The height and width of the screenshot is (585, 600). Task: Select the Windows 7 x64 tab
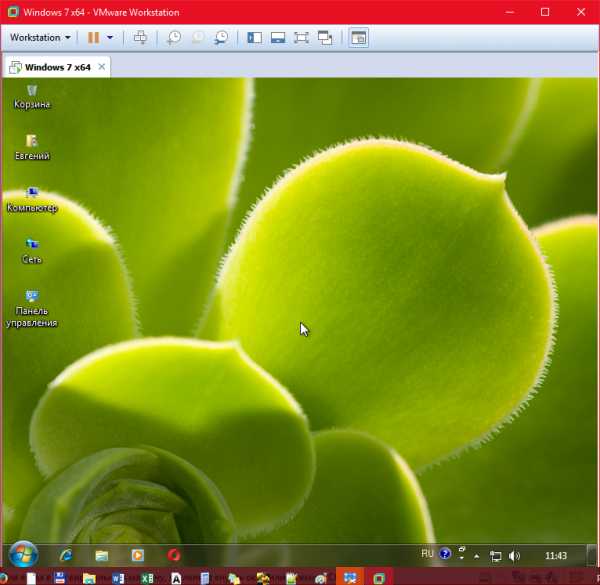[57, 67]
